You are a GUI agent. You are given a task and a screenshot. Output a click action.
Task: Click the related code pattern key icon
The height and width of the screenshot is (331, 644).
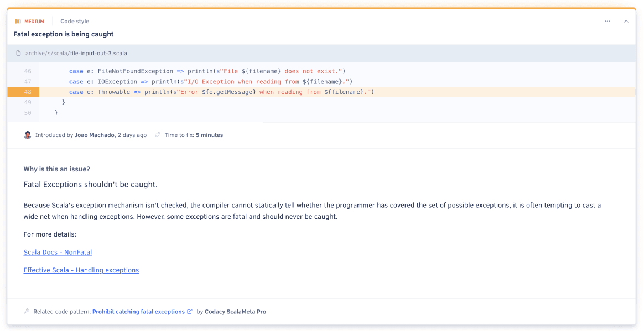(27, 312)
